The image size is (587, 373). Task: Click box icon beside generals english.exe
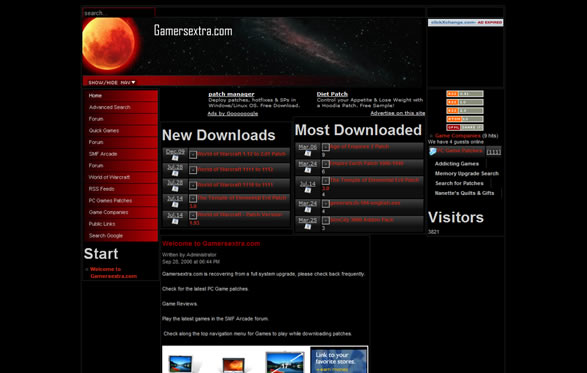[x=326, y=204]
